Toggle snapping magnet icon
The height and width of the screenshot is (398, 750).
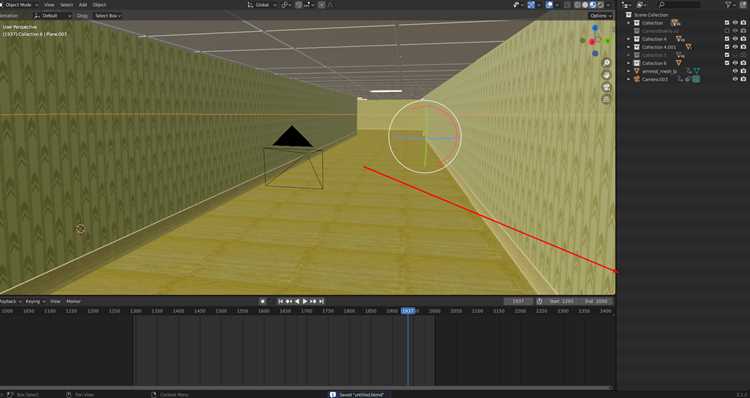pos(298,5)
